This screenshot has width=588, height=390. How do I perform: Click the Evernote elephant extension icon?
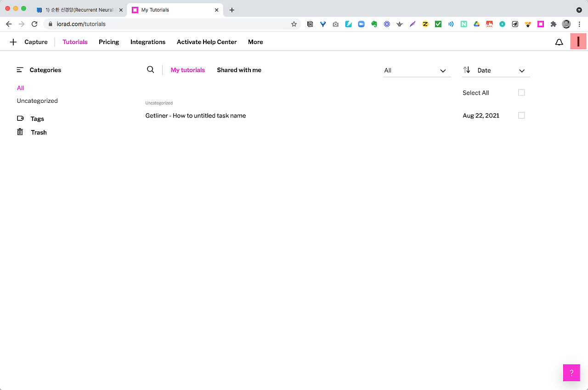coord(374,24)
